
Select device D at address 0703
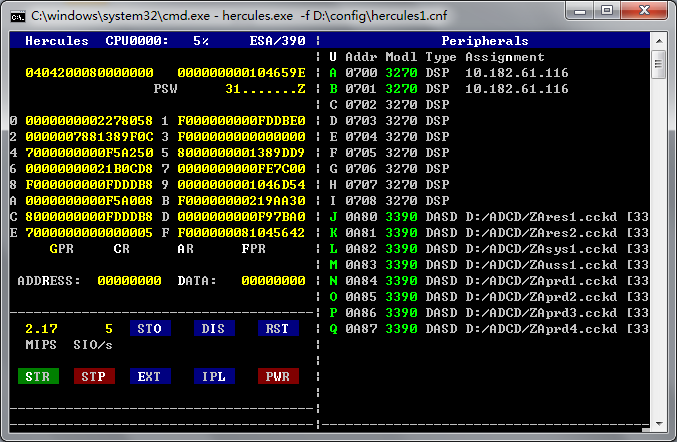pyautogui.click(x=389, y=121)
